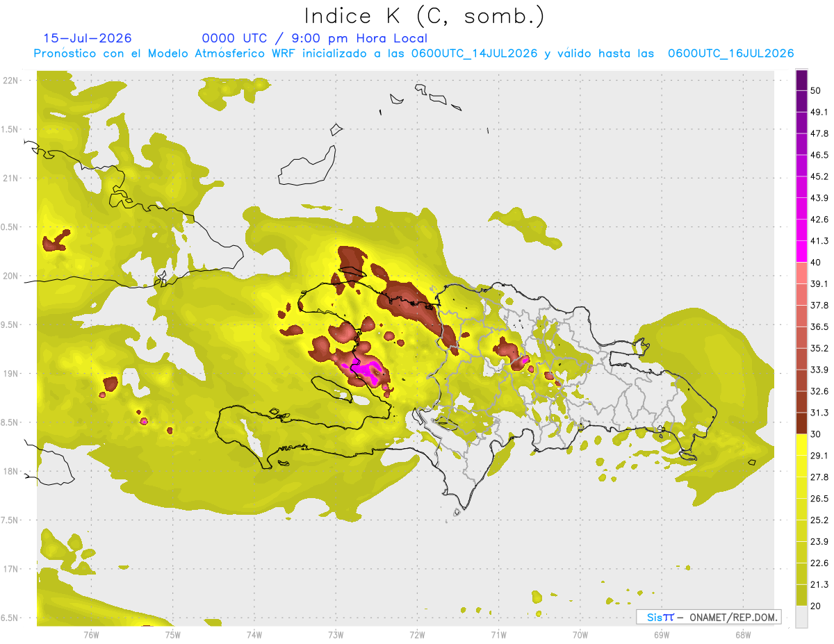Pick the dark brown swatch between 30 and 31.3

802,423
